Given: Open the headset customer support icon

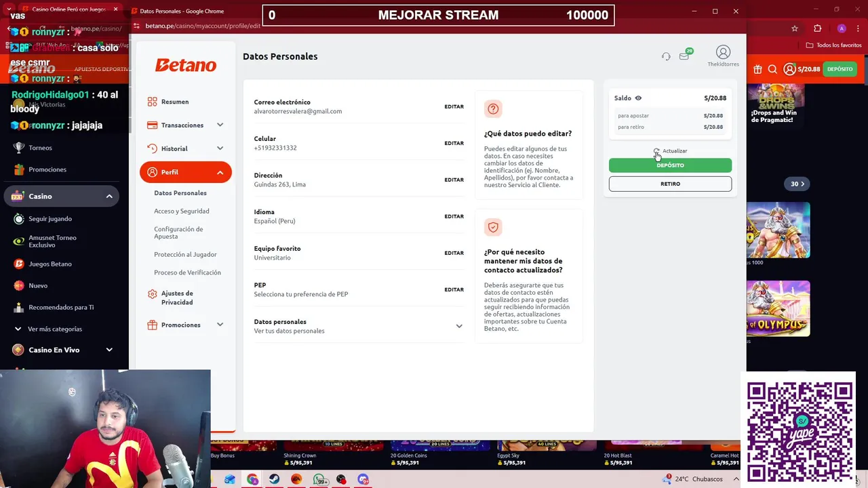Looking at the screenshot, I should coord(666,57).
